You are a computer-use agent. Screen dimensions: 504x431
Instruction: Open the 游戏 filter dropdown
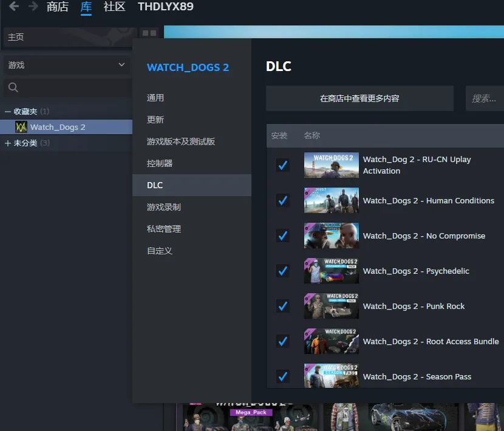point(66,65)
